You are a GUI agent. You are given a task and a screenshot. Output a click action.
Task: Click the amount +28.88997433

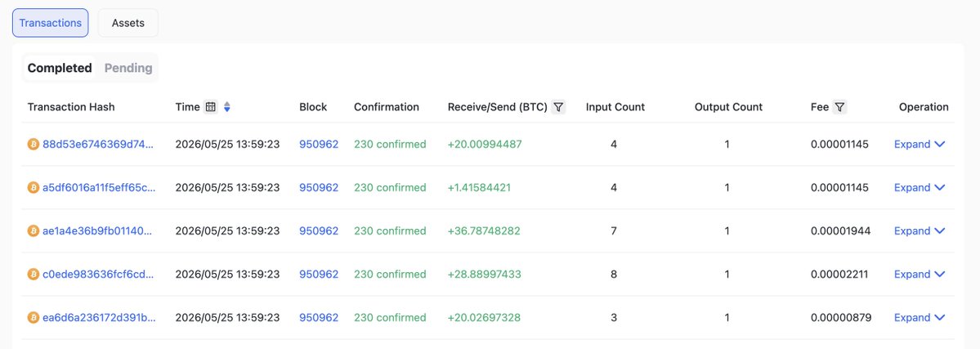(485, 274)
